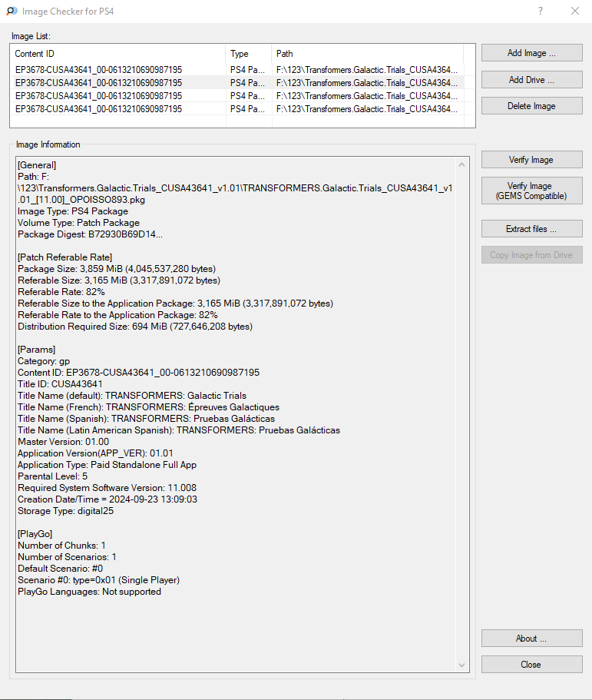Screen dimensions: 592x700
Task: Click the Image Type: PS4 Package line
Action: tap(73, 211)
